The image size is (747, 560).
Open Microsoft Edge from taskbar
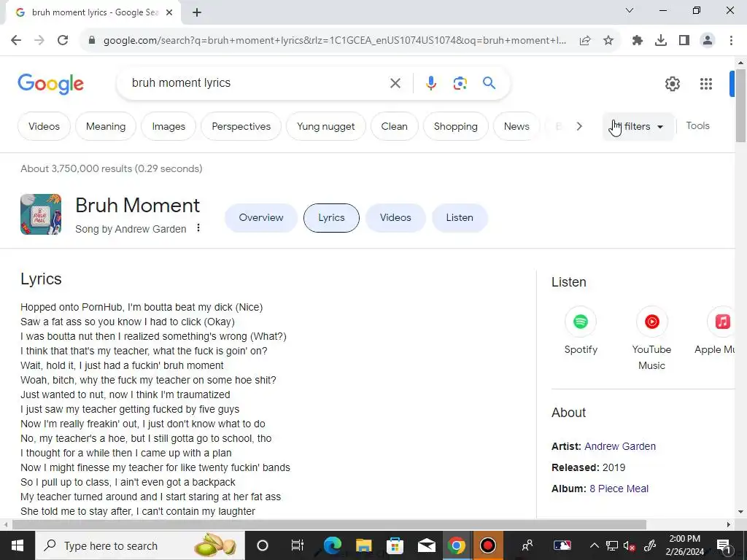[333, 545]
